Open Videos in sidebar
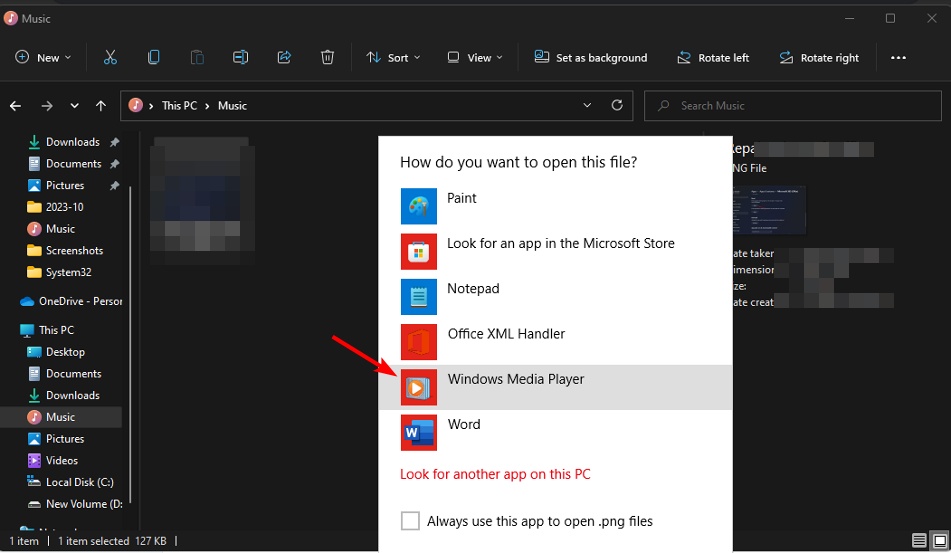Screen dimensions: 951x553 tap(53, 461)
